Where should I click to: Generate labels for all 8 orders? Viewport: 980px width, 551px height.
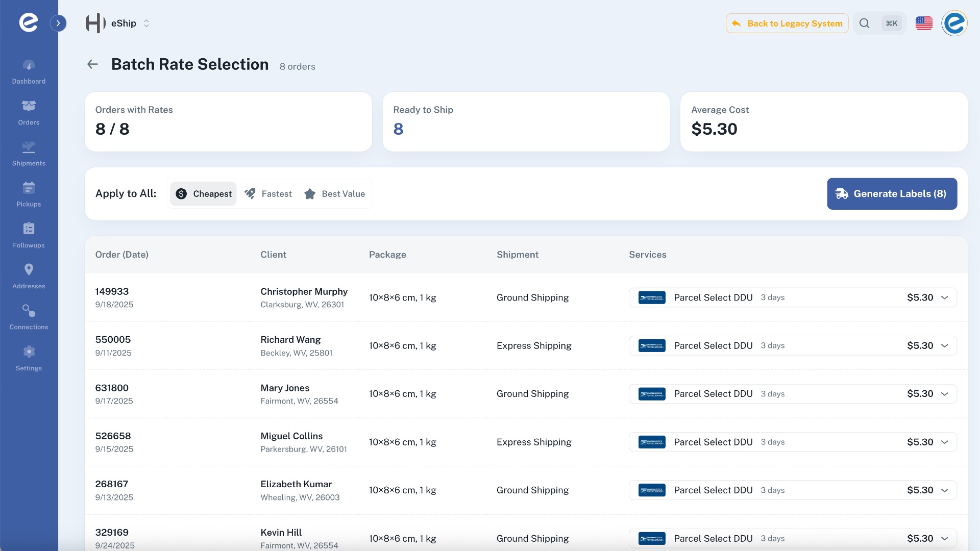pos(892,194)
